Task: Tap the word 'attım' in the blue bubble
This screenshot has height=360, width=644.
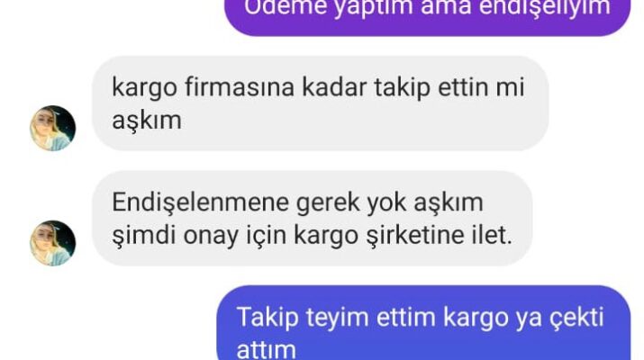Action: click(x=266, y=349)
